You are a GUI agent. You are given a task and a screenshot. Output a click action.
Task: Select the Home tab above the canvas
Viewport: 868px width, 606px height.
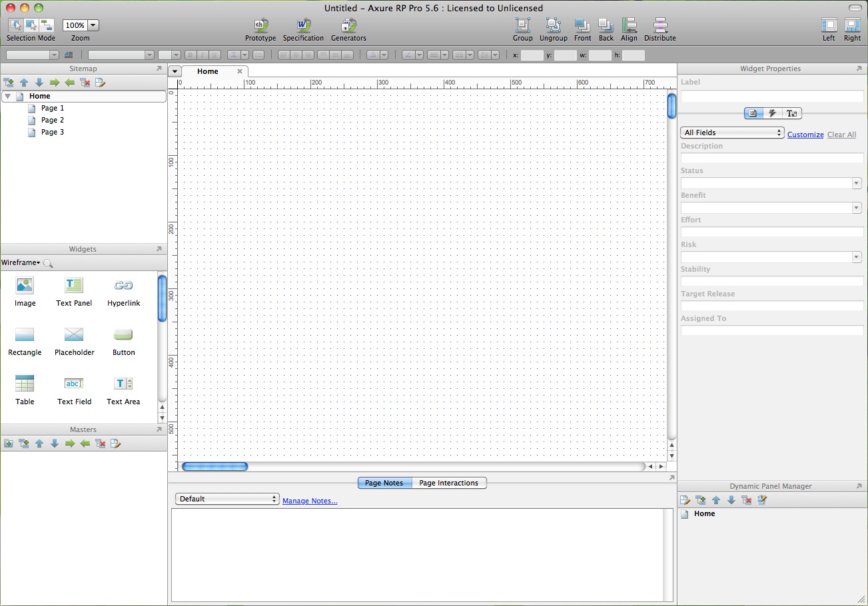pyautogui.click(x=207, y=71)
